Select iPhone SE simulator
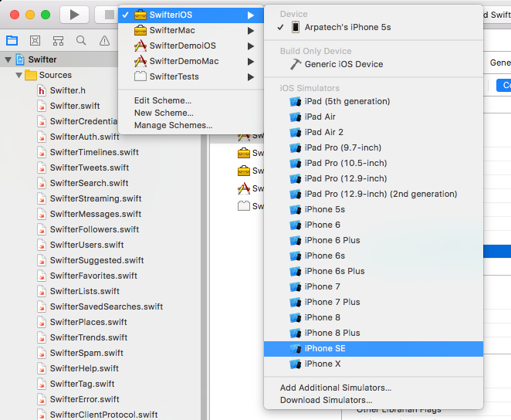 click(374, 349)
